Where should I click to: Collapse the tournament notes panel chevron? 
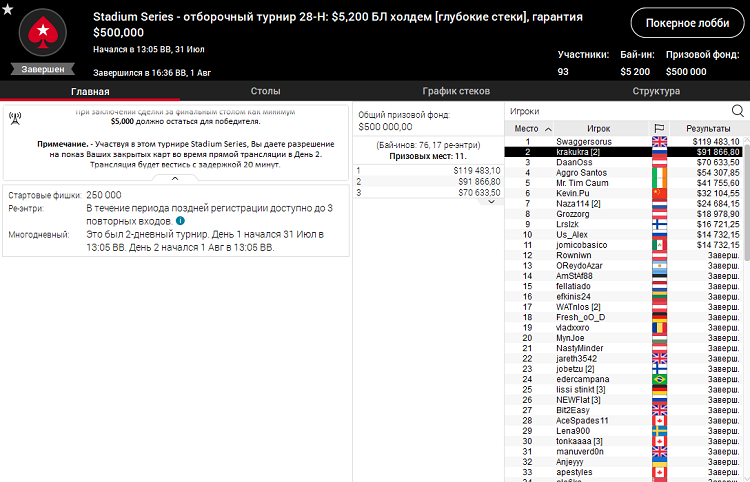[175, 178]
